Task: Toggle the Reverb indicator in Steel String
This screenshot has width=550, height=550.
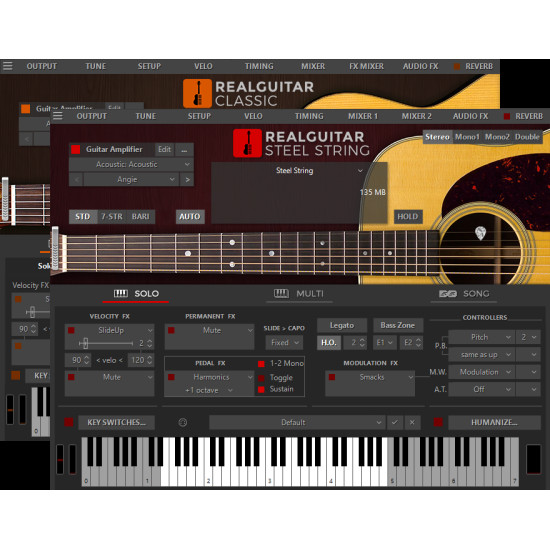Action: (507, 116)
